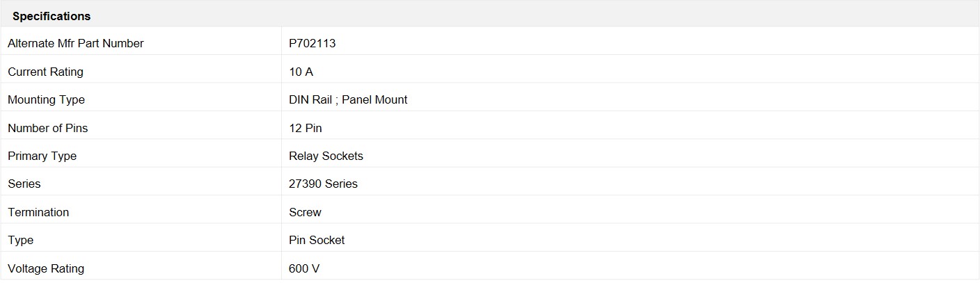Click the P702113 part number value
Viewport: 980px width, 283px height.
[313, 43]
